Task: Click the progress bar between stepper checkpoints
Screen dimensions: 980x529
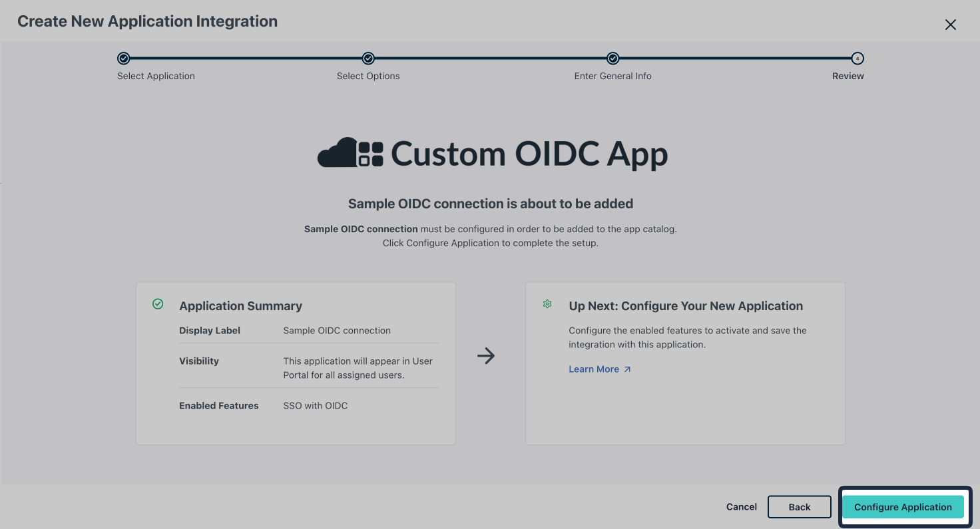Action: [246, 59]
